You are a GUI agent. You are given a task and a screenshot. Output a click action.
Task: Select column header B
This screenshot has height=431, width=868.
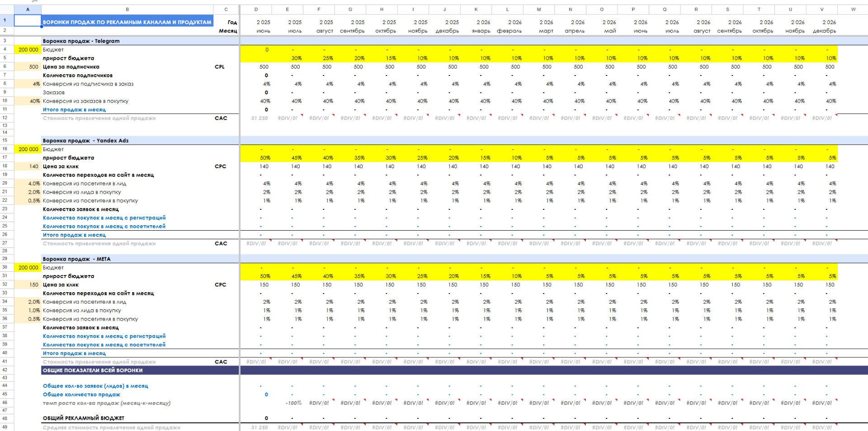click(x=127, y=9)
